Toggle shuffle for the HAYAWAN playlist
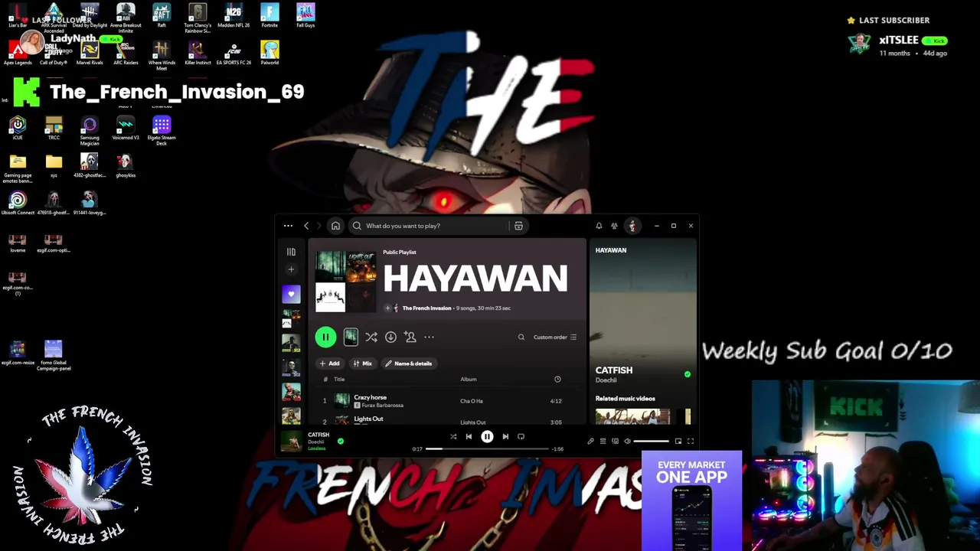 pyautogui.click(x=371, y=337)
